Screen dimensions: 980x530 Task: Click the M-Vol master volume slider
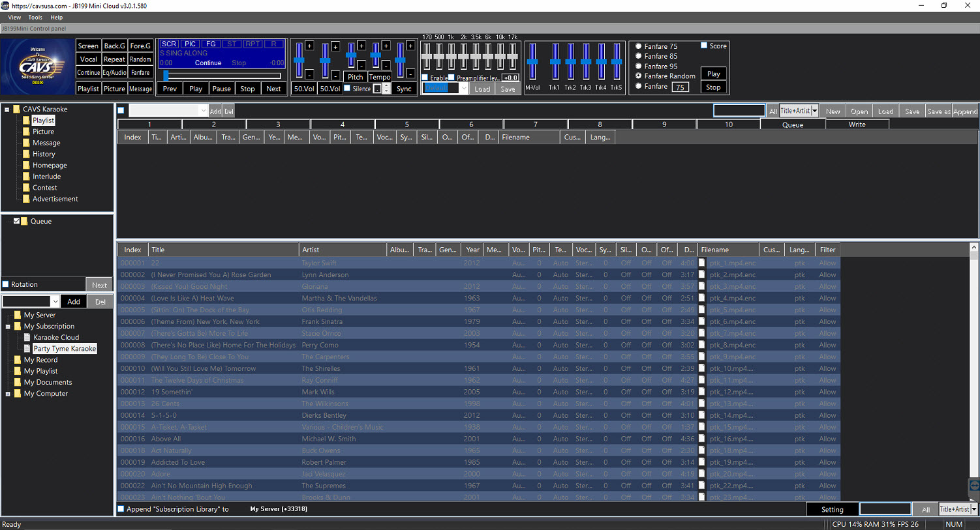tap(532, 62)
